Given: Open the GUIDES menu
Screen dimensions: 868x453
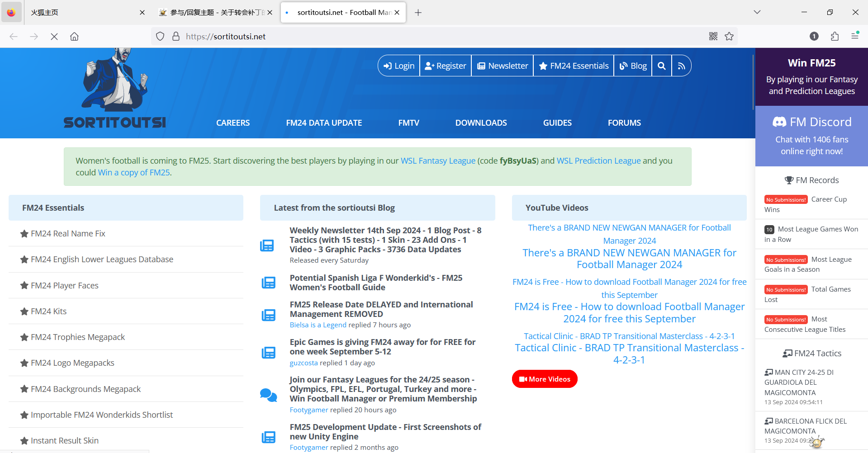Looking at the screenshot, I should (557, 123).
